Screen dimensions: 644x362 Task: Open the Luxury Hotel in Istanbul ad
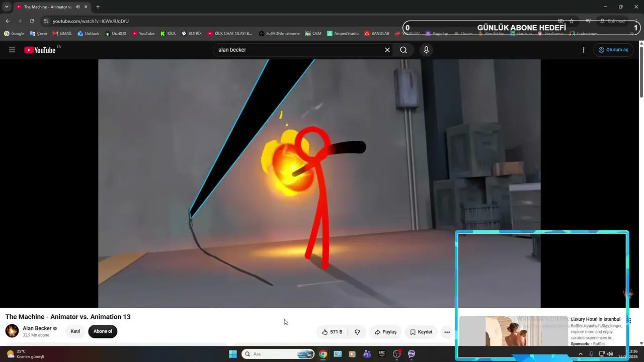click(596, 319)
